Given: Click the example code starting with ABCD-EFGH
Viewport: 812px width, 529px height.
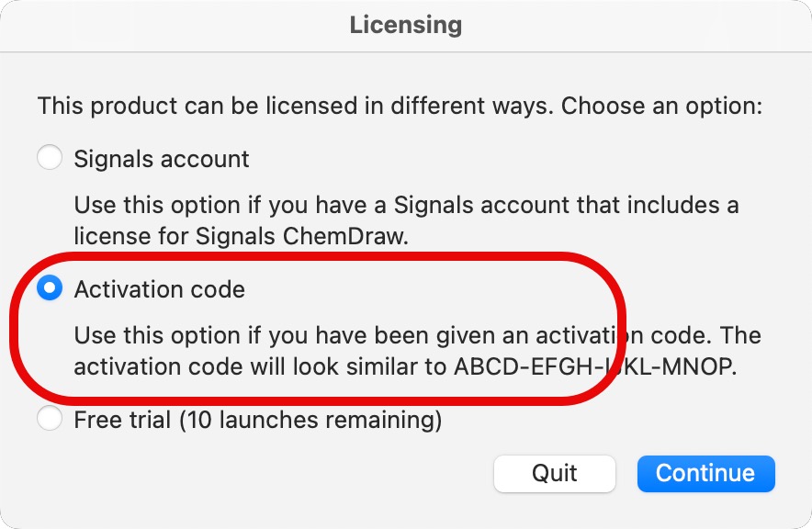Looking at the screenshot, I should click(x=595, y=366).
